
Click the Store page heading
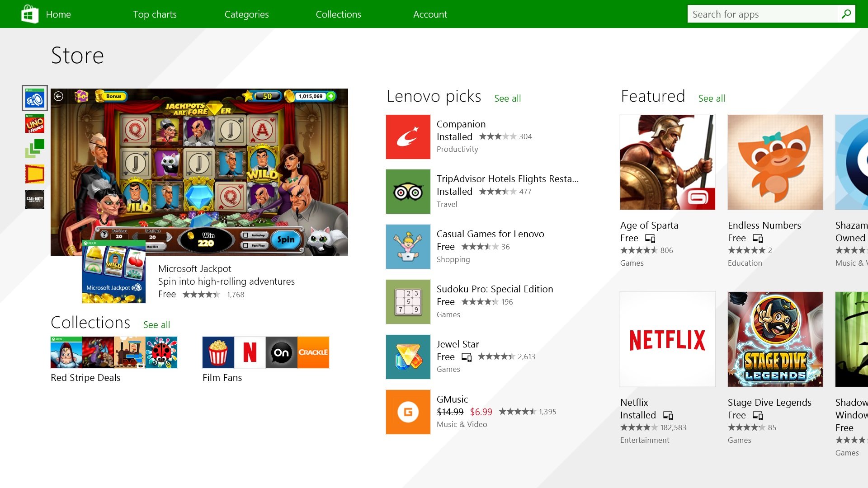tap(77, 56)
